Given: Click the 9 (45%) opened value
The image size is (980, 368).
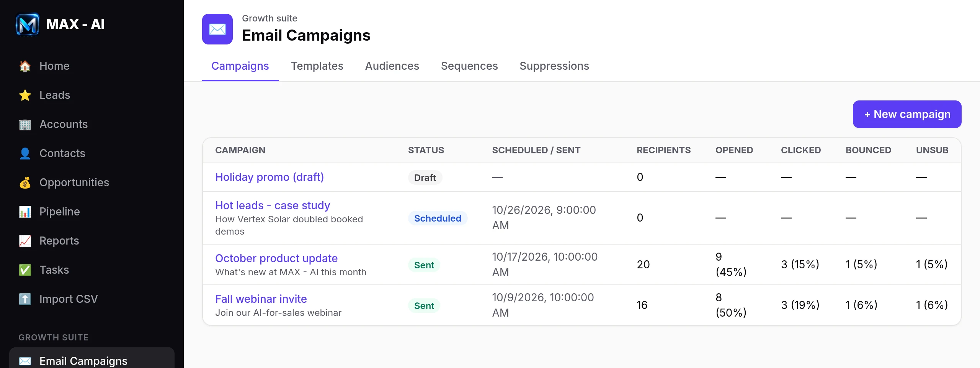Looking at the screenshot, I should pos(731,264).
